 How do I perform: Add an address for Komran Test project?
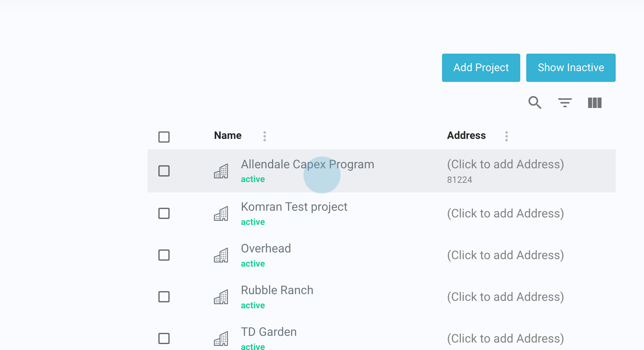[505, 214]
